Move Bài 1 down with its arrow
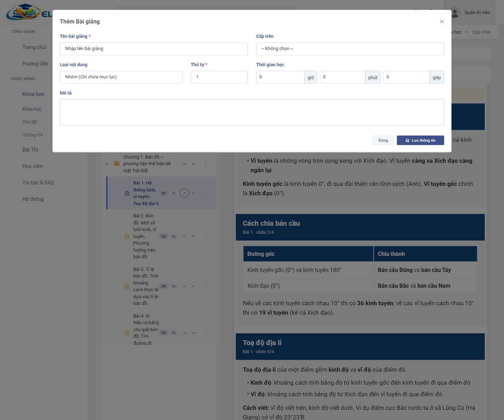This screenshot has height=420, width=504. [x=194, y=193]
